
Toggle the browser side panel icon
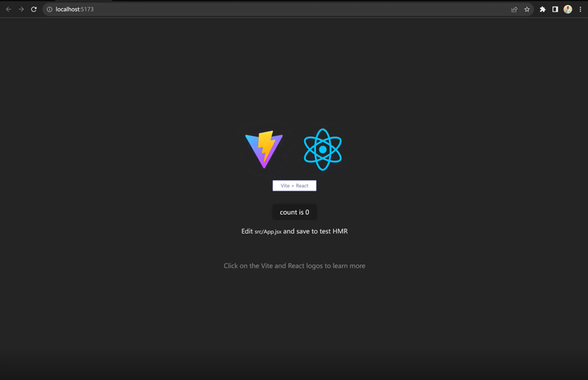click(555, 10)
